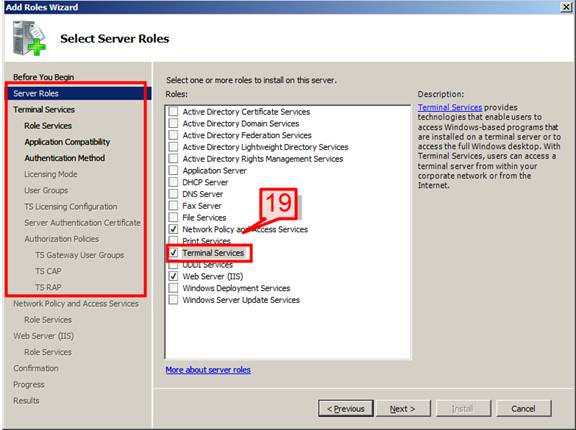Select Authentication Method in the sidebar
This screenshot has width=576, height=430.
65,158
